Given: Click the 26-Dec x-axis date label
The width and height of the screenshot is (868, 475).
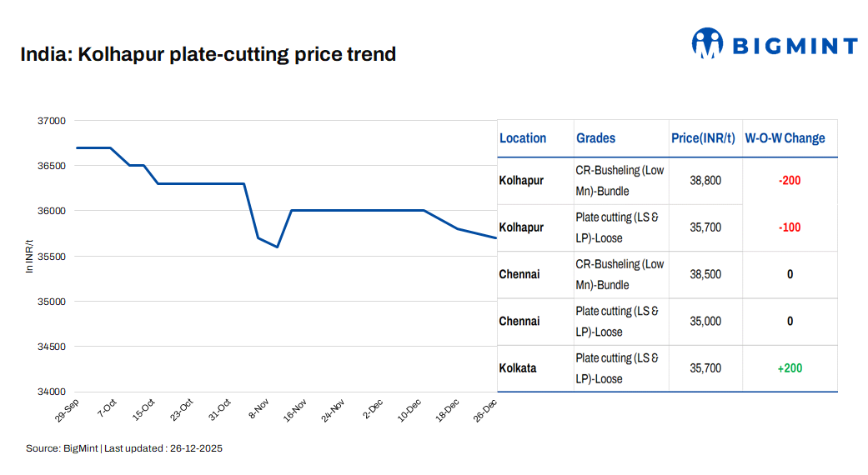Looking at the screenshot, I should click(486, 409).
